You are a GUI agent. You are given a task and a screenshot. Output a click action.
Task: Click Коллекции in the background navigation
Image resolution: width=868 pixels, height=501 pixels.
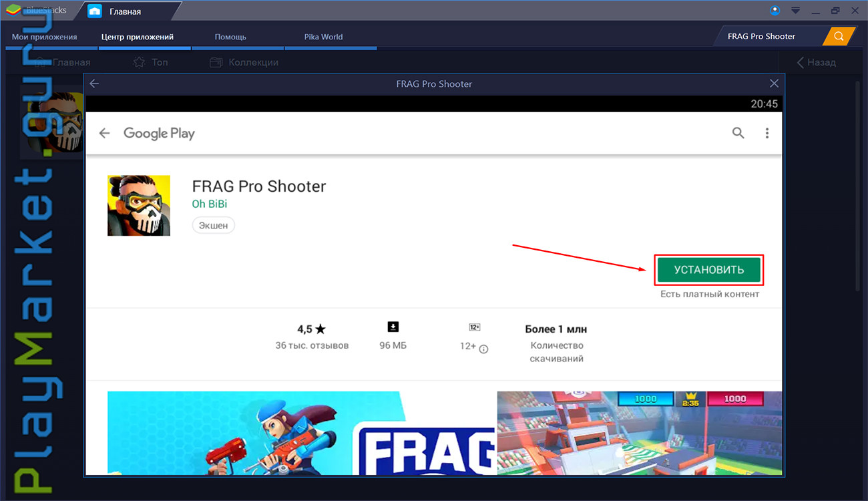[253, 62]
